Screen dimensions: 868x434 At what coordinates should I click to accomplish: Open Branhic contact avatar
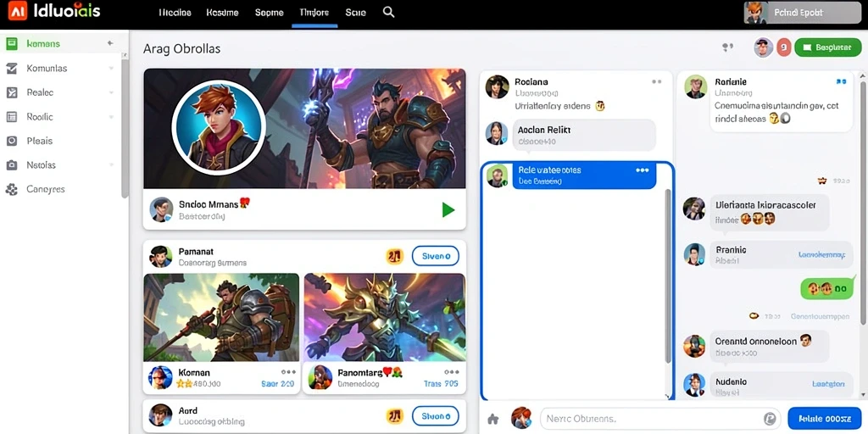point(694,254)
